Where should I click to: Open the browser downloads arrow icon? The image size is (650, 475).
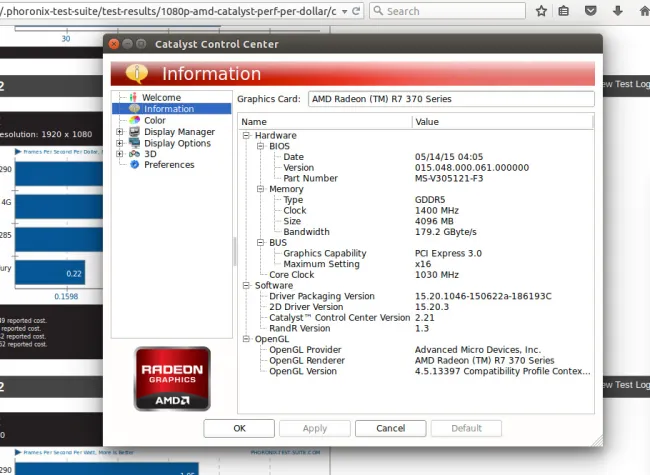point(618,11)
